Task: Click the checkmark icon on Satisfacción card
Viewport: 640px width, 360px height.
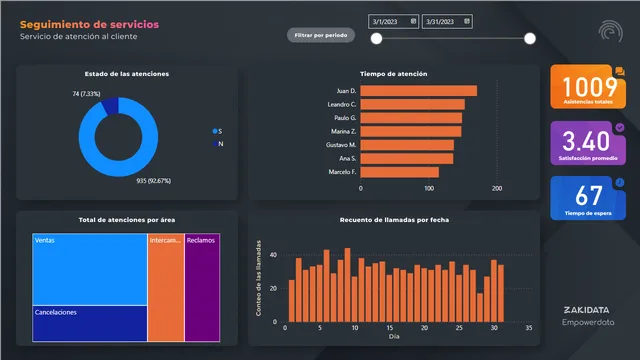Action: click(x=620, y=127)
